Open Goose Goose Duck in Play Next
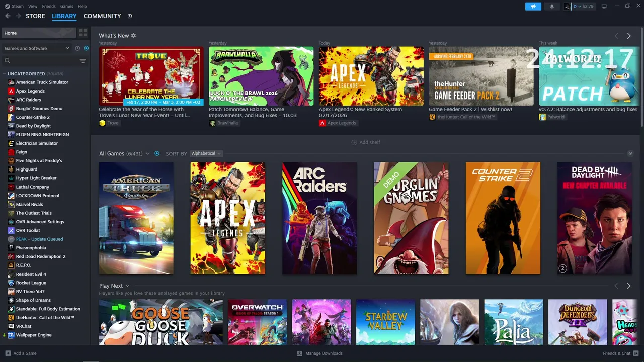Viewport: 644px width, 362px height. tap(160, 322)
